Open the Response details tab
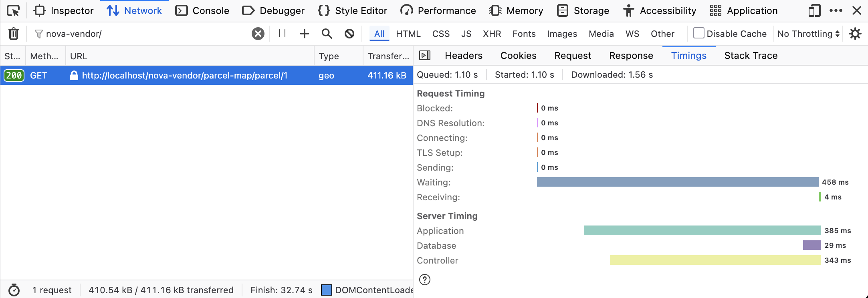Viewport: 868px width, 298px height. click(x=631, y=56)
